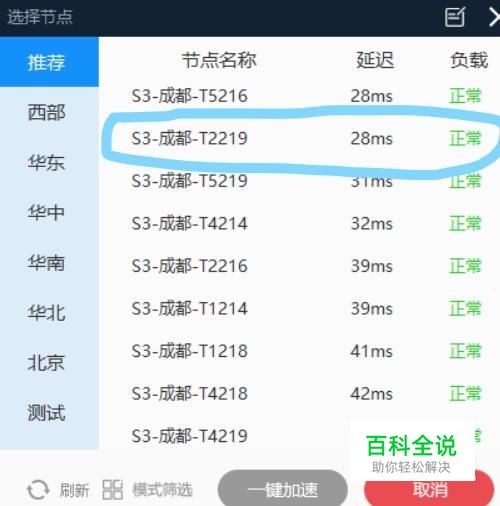The width and height of the screenshot is (500, 506).
Task: Pick node S3-成都-T1218 with 41ms delay
Action: pyautogui.click(x=299, y=351)
